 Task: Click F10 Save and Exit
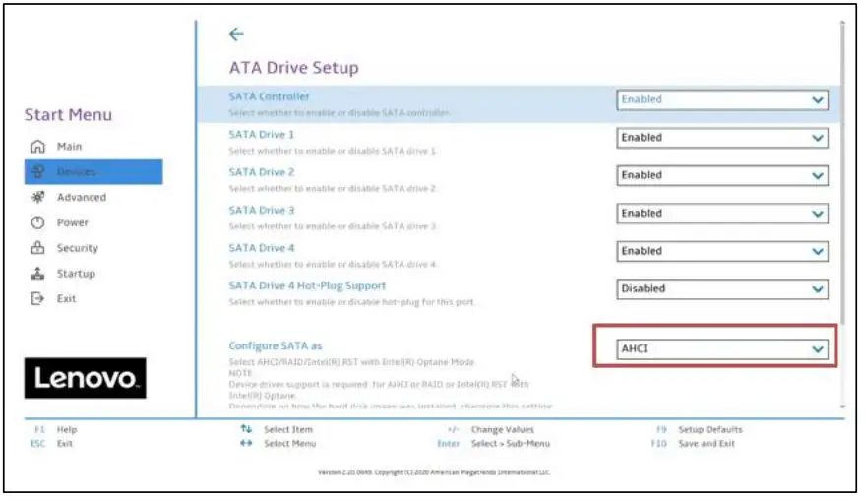tap(693, 444)
